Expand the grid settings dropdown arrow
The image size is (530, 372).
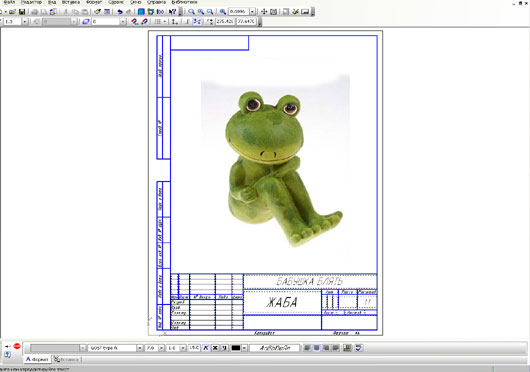coord(165,21)
